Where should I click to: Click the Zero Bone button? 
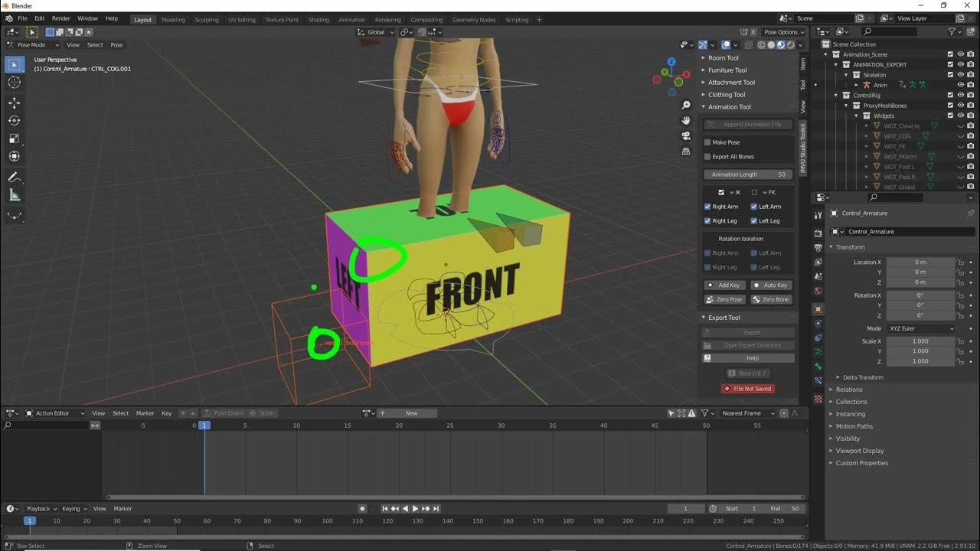[771, 299]
